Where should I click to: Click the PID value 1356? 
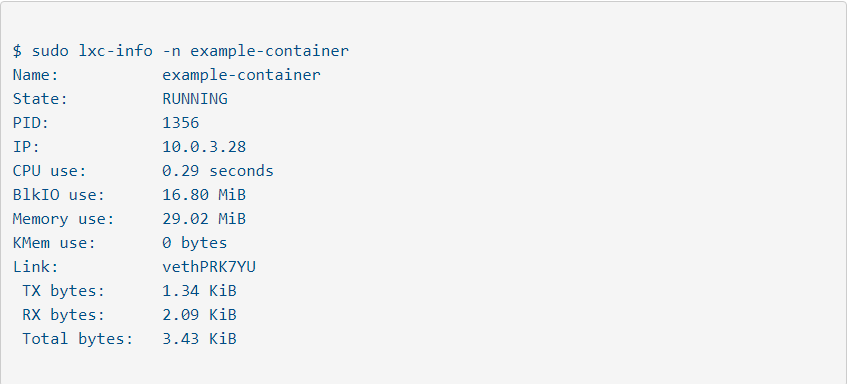[x=181, y=123]
